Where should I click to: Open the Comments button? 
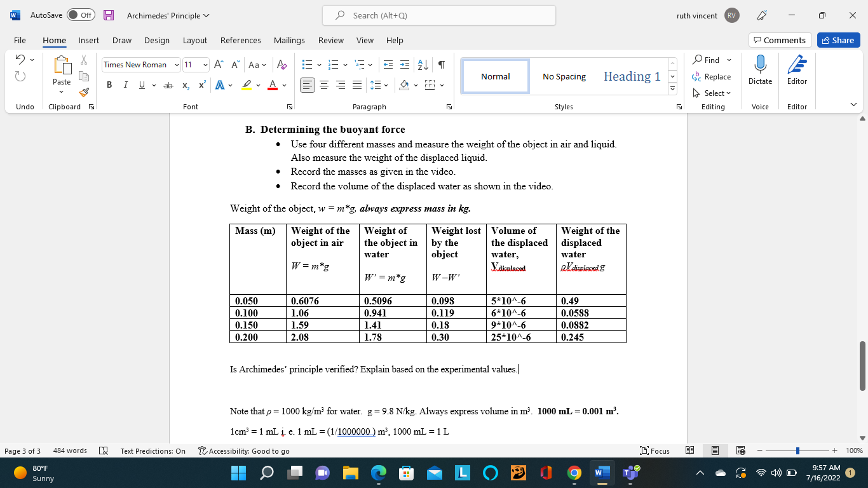click(x=780, y=40)
